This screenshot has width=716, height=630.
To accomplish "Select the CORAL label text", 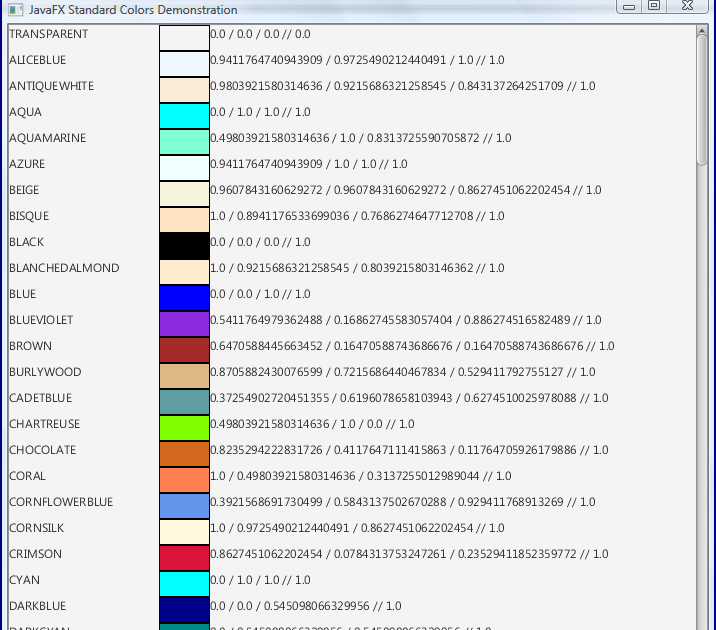I will tap(27, 477).
